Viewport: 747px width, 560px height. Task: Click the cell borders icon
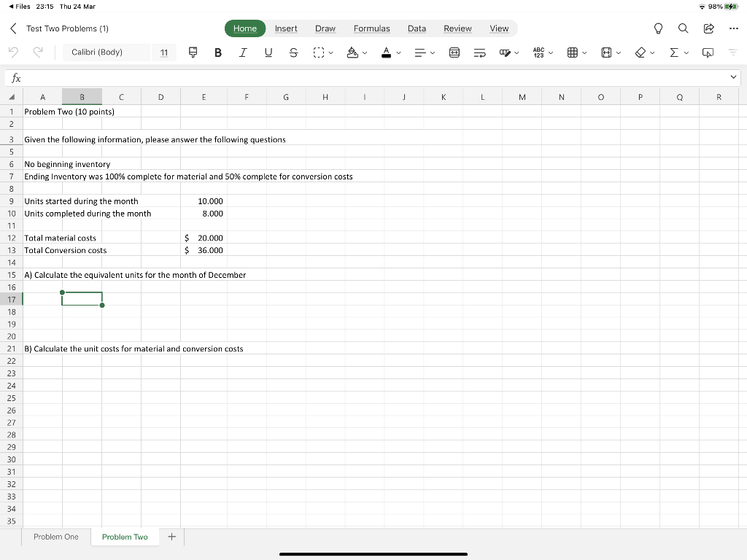pos(319,52)
